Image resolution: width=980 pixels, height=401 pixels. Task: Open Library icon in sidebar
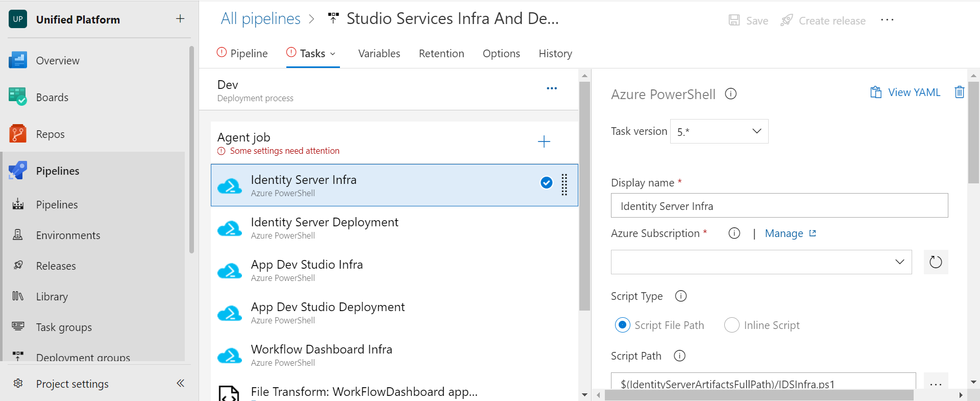(18, 296)
